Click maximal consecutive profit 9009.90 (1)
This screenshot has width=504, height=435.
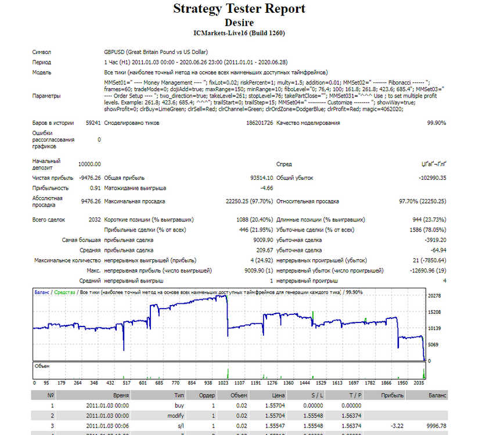point(258,271)
